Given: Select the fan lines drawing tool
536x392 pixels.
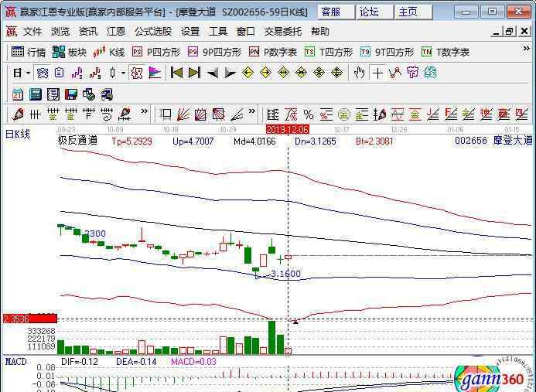Looking at the screenshot, I should (x=183, y=114).
